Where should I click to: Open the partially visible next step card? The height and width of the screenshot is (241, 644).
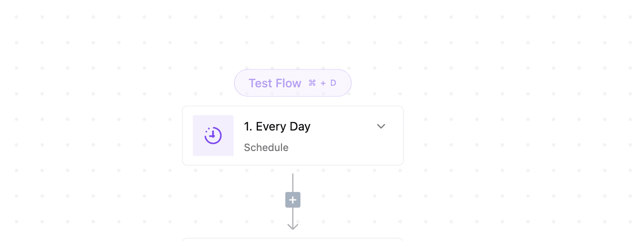(x=293, y=239)
